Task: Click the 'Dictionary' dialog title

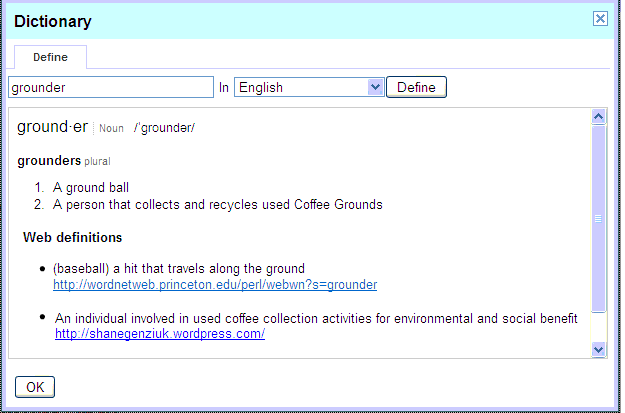Action: pos(53,22)
